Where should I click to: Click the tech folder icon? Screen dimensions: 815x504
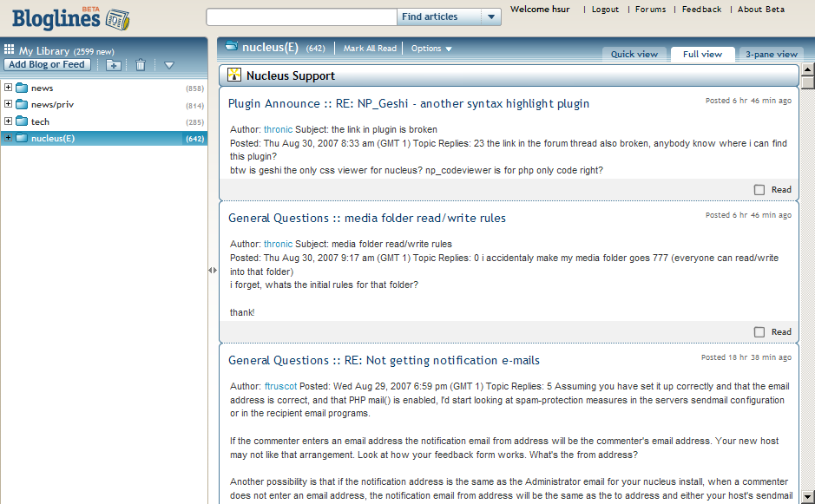tap(22, 121)
